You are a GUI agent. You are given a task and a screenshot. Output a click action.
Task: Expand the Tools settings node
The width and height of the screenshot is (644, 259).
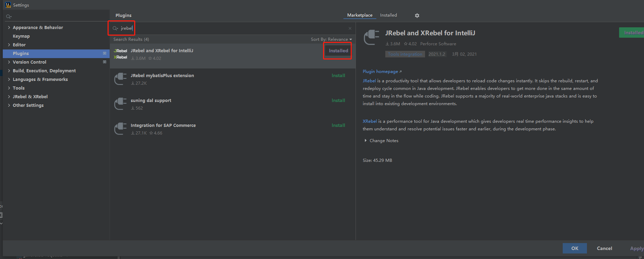(x=9, y=88)
